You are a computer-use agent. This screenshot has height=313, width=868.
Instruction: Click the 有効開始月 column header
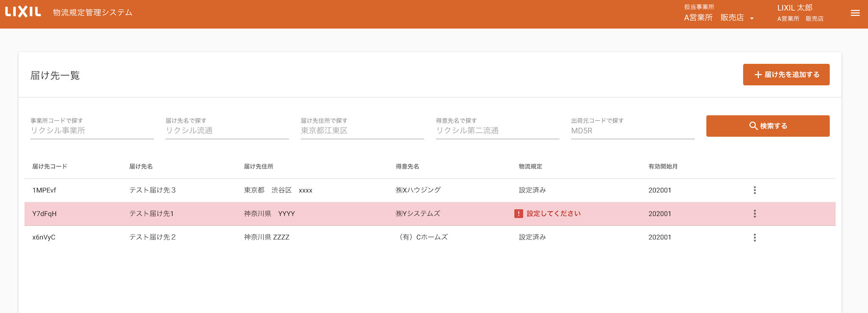pos(663,166)
